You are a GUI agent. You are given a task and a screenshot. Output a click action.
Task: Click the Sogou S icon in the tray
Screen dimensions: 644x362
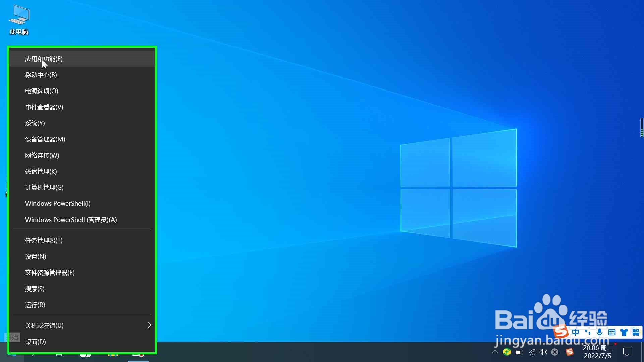point(570,352)
